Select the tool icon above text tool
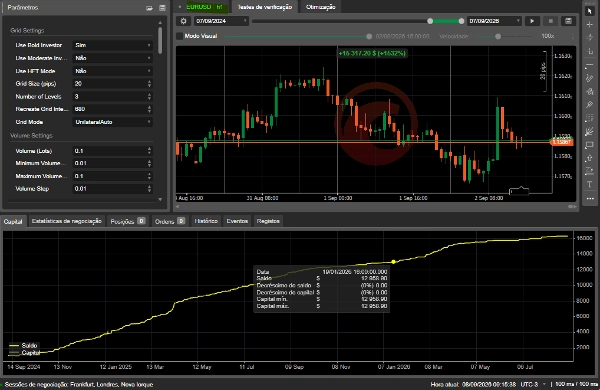 590,171
